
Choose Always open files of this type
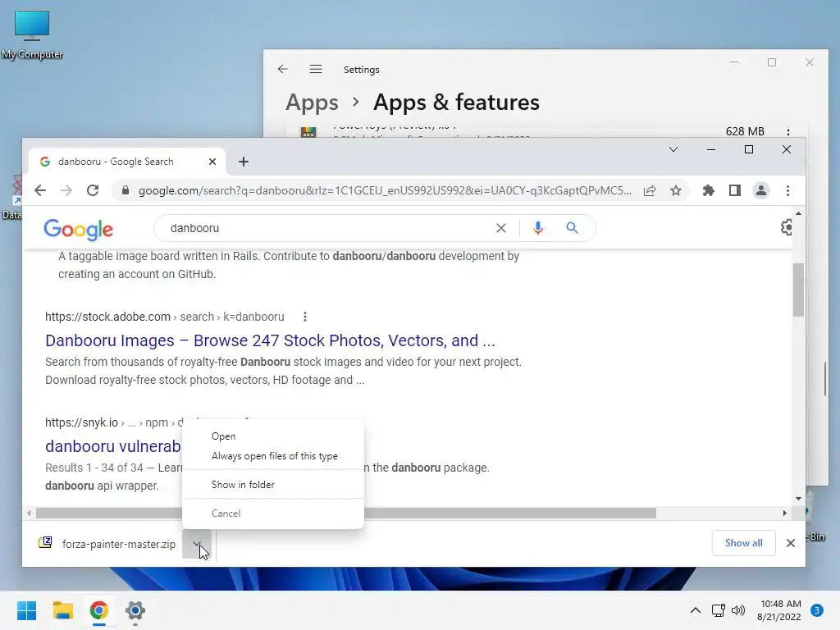tap(273, 456)
